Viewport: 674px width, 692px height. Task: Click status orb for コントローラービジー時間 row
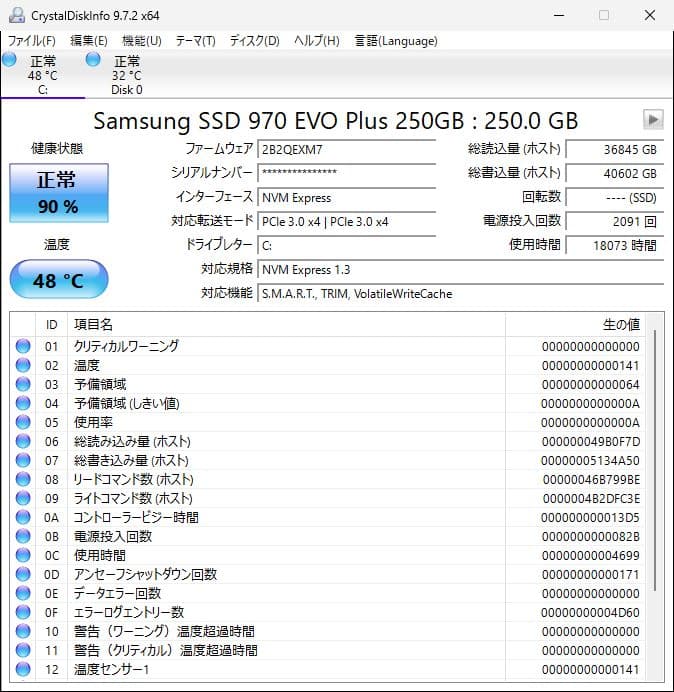pyautogui.click(x=23, y=517)
